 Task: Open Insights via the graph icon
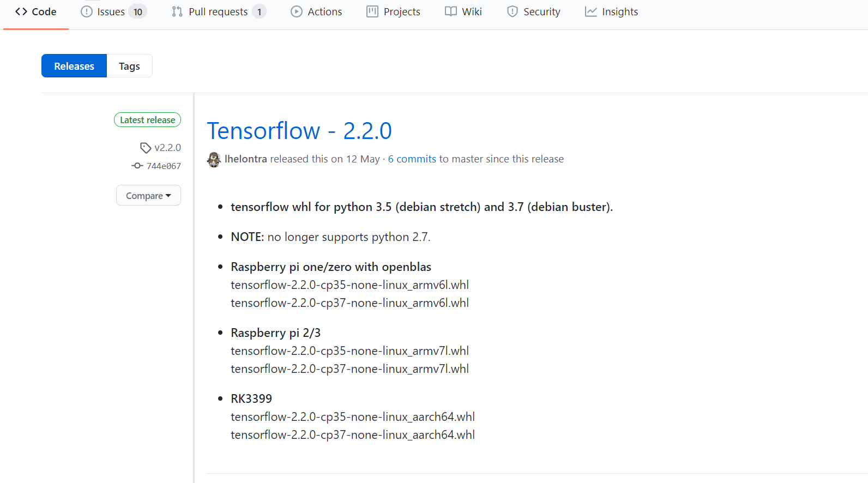(590, 11)
